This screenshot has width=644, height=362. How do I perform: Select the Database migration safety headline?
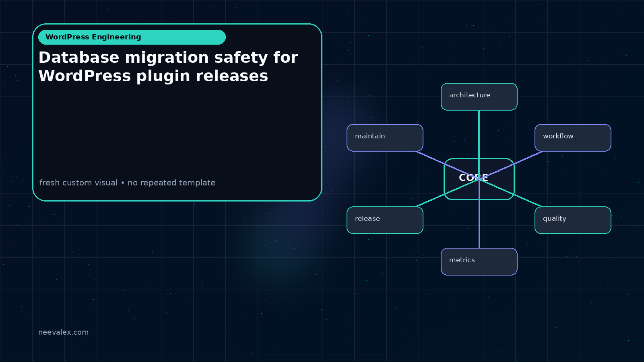point(168,67)
